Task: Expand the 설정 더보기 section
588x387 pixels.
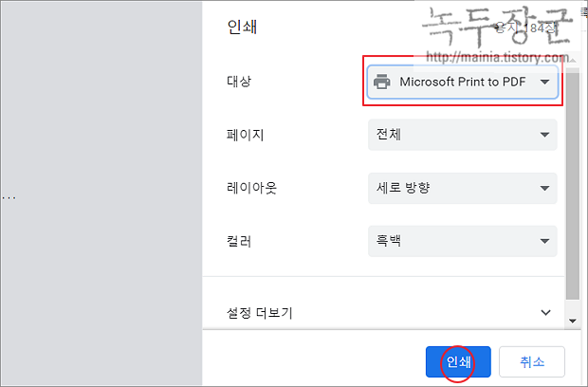Action: pyautogui.click(x=389, y=313)
